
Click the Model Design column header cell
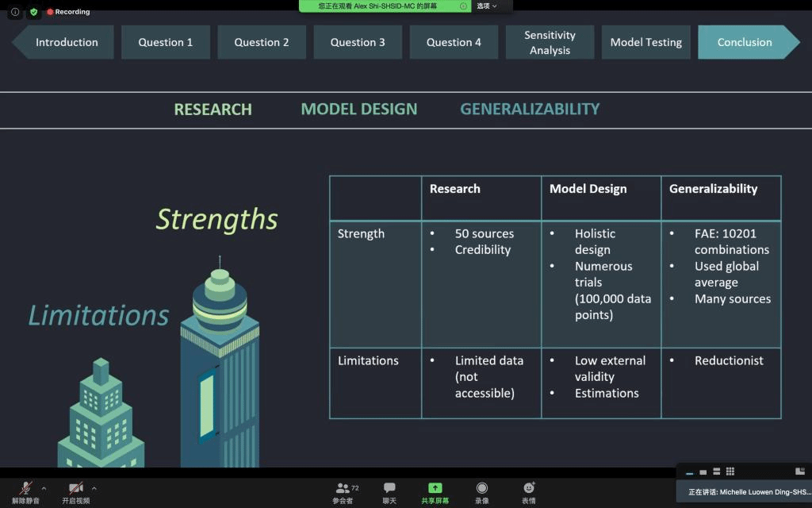[x=601, y=198]
